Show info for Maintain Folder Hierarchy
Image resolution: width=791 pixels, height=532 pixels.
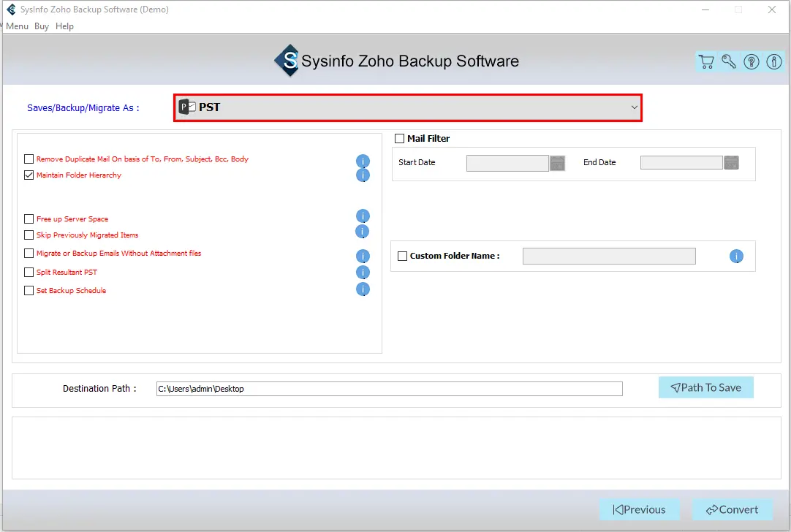[363, 175]
